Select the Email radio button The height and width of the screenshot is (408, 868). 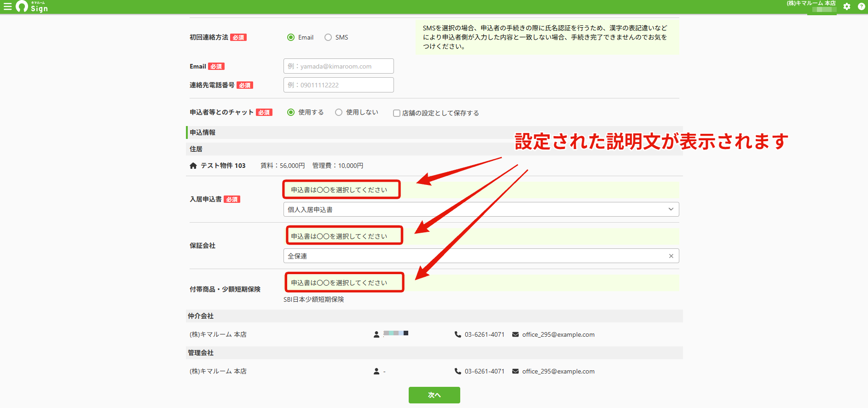tap(291, 37)
